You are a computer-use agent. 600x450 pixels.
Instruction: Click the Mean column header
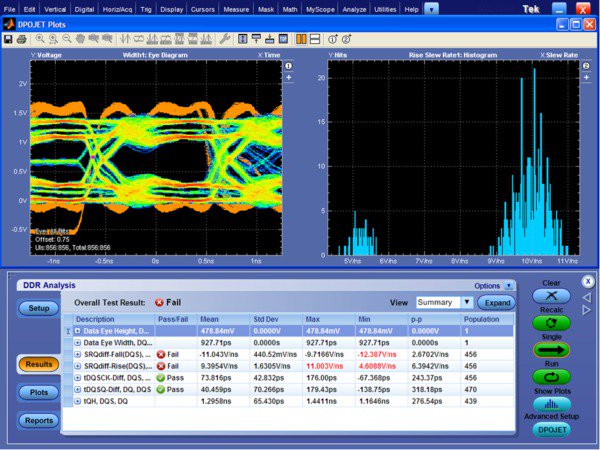pos(223,319)
